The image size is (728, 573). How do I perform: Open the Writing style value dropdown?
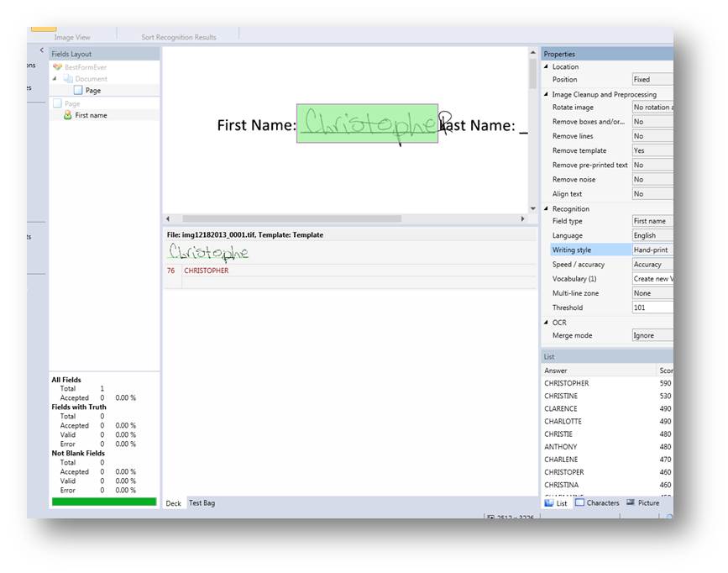[652, 250]
